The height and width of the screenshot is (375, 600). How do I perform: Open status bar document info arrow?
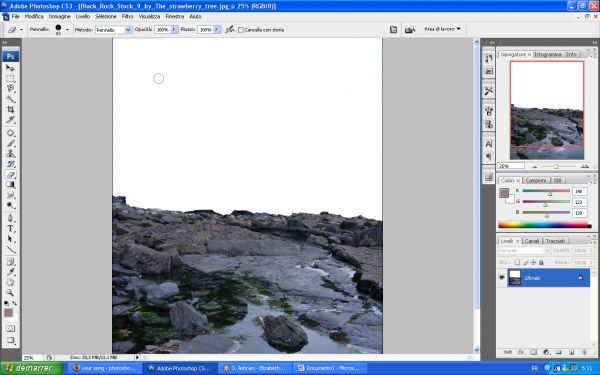point(137,357)
